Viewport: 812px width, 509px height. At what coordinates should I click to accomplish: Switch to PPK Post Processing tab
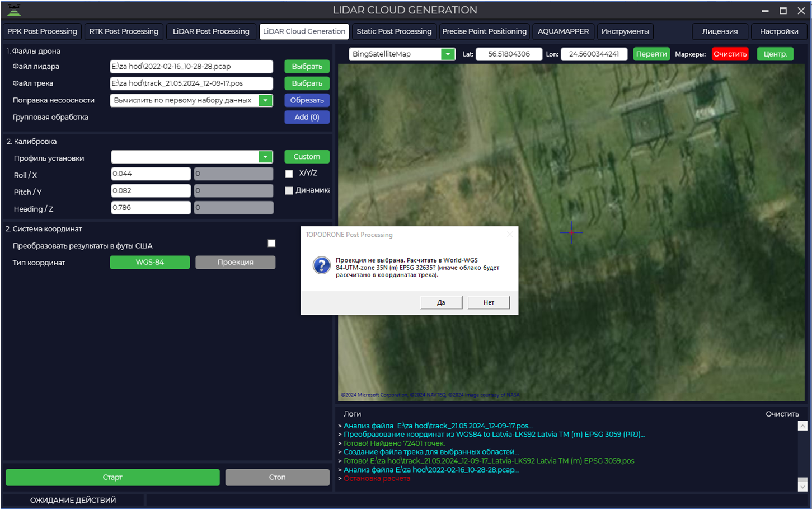coord(42,31)
